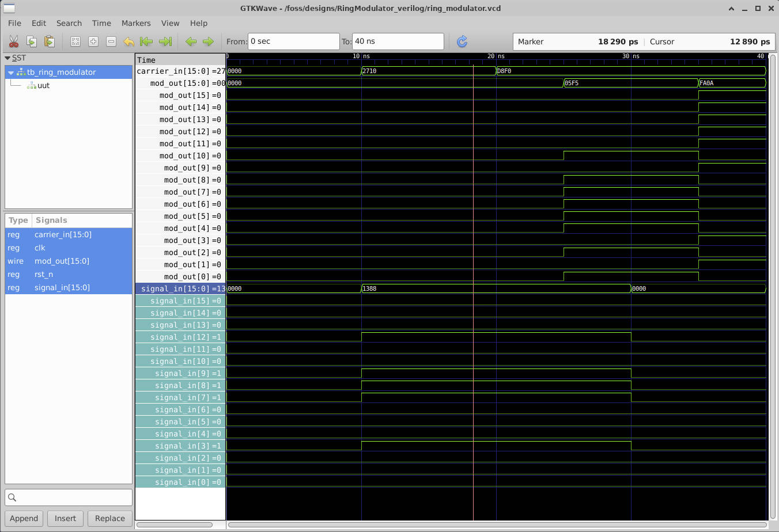Jump to start time with toolbar icon

pos(147,41)
